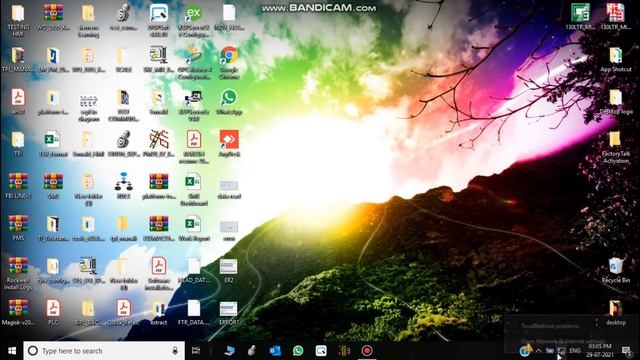Expand the hidden system tray icons
640x360 pixels.
pos(539,351)
